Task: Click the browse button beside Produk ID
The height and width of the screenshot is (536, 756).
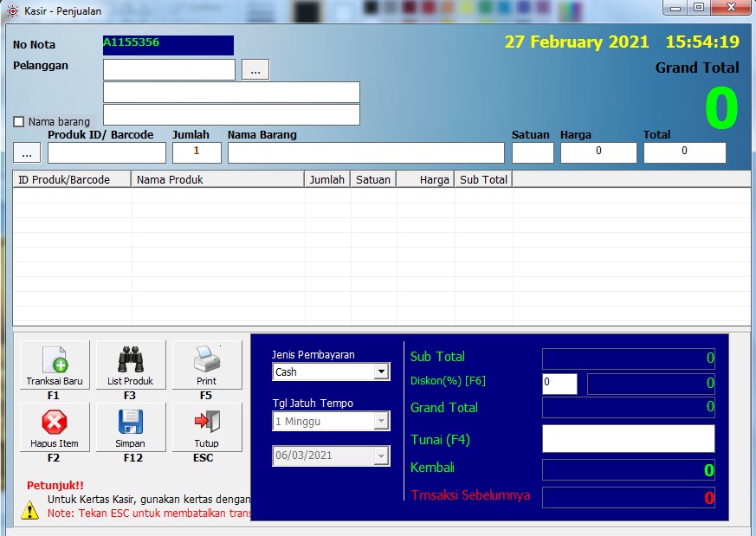Action: tap(26, 153)
